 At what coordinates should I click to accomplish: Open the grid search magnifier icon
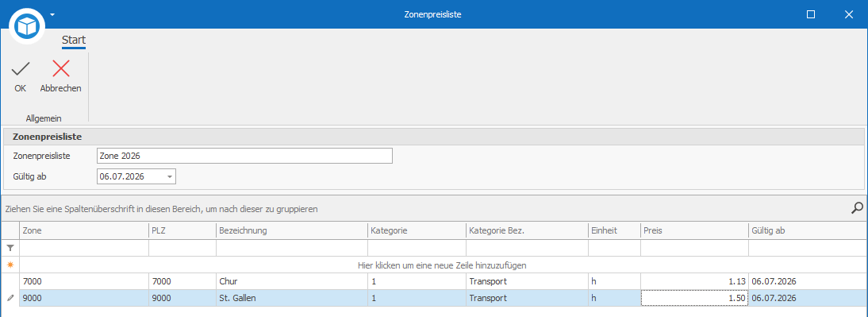[x=857, y=208]
